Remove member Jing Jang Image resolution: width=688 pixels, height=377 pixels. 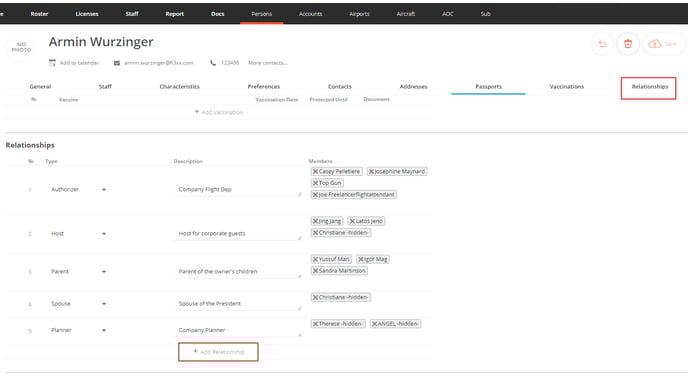(x=315, y=221)
